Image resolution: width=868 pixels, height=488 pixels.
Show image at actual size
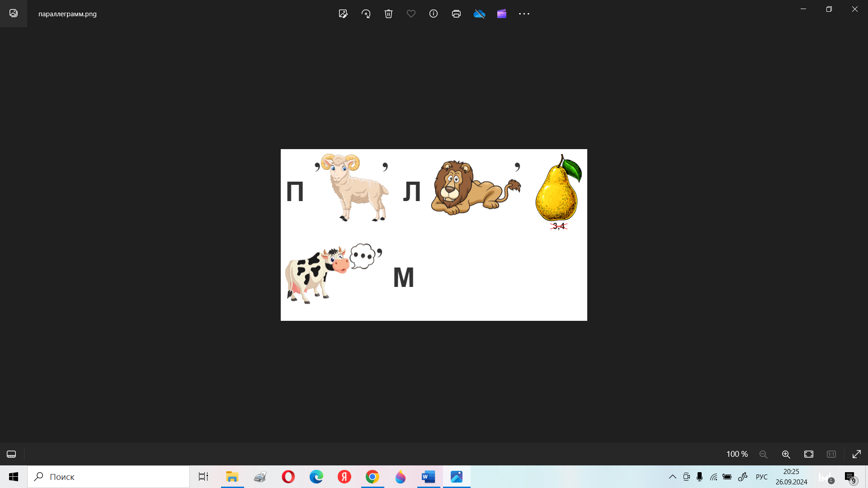pyautogui.click(x=831, y=454)
